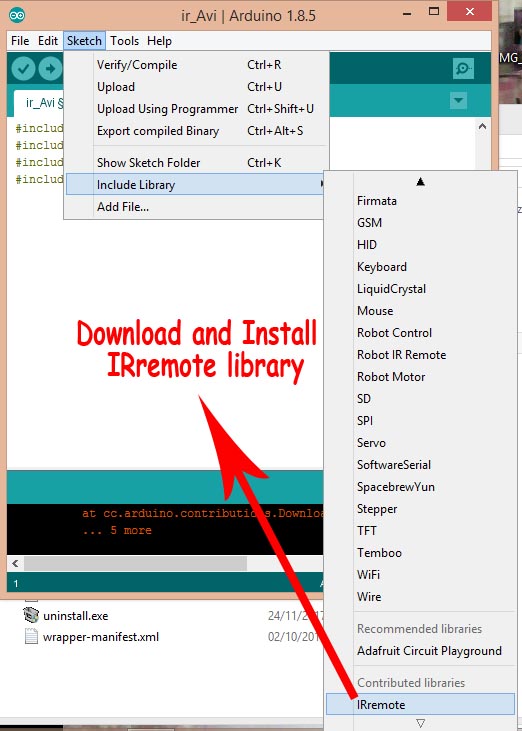Choose Upload from Sketch menu

(196, 87)
